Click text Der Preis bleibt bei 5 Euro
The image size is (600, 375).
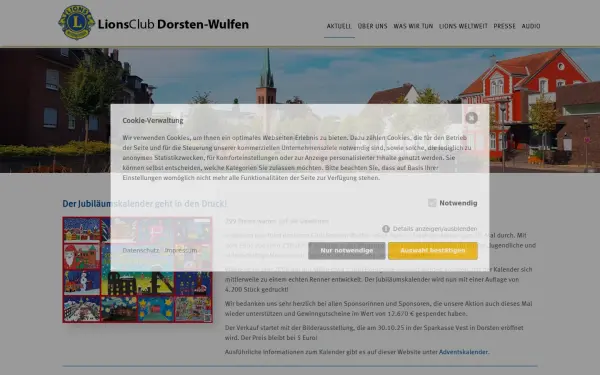[x=279, y=338]
